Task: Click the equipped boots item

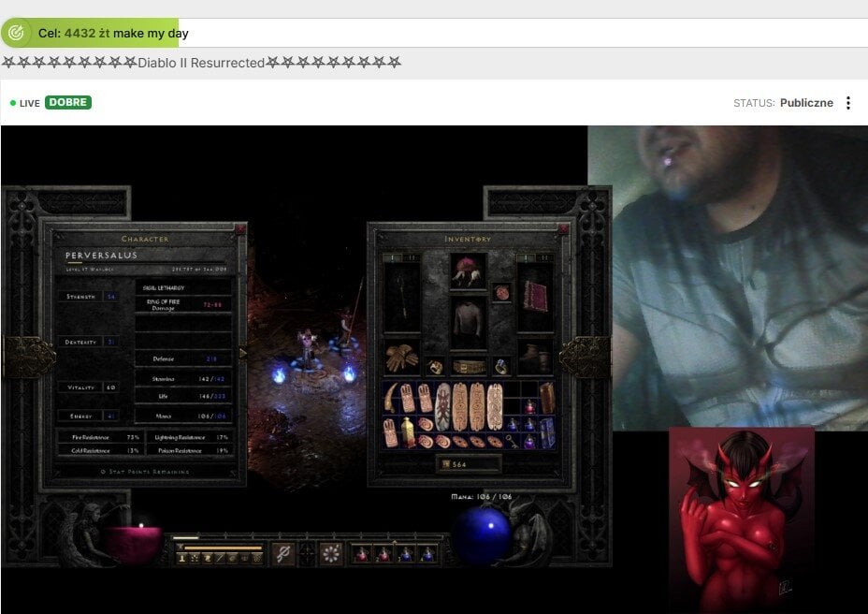Action: (535, 358)
